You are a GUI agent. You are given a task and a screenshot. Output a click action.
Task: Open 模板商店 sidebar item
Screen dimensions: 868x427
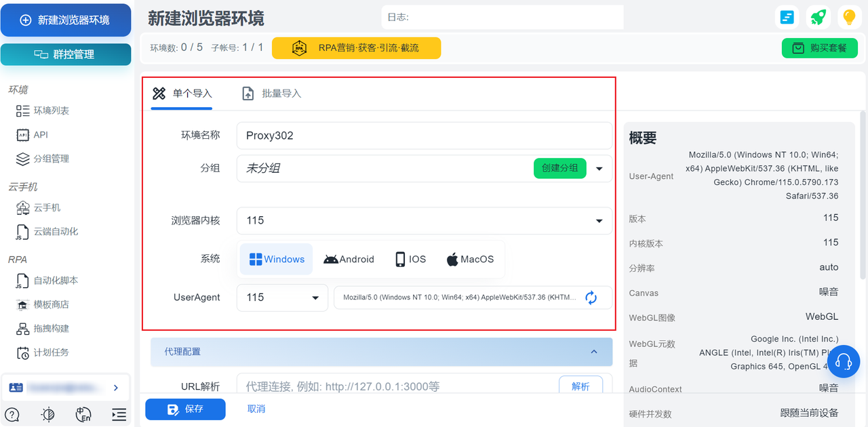tap(42, 304)
